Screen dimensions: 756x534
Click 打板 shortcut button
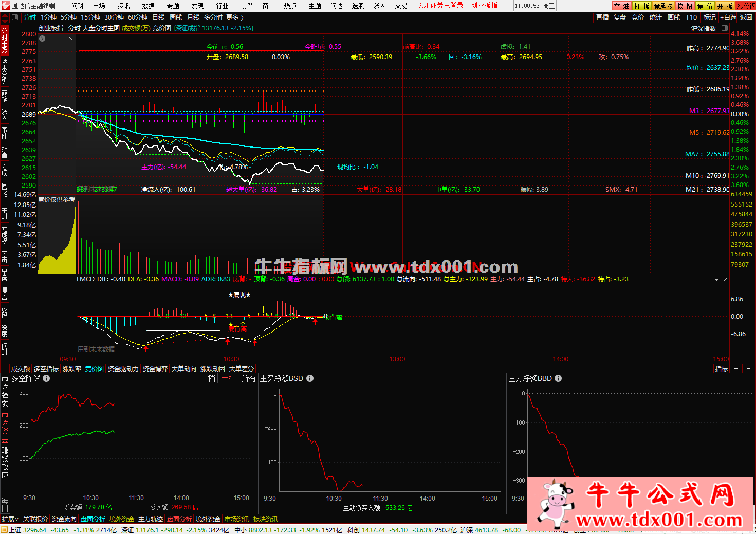(x=642, y=6)
